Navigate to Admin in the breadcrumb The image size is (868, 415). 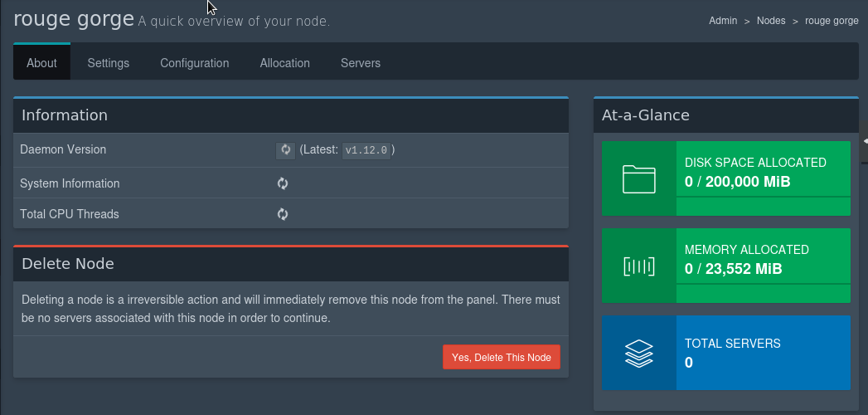click(723, 21)
